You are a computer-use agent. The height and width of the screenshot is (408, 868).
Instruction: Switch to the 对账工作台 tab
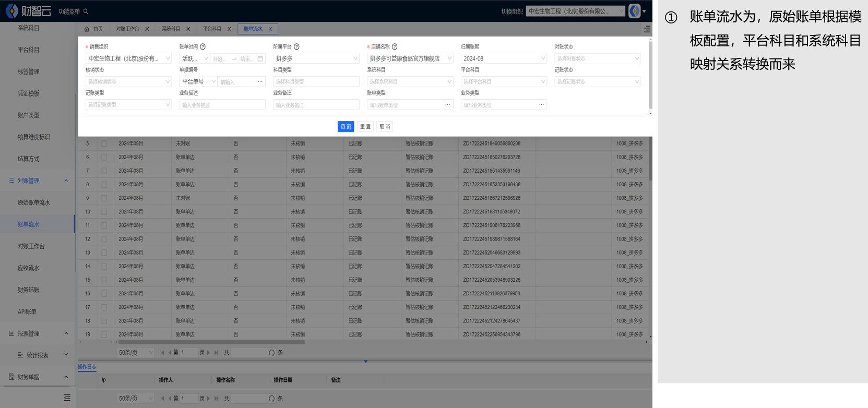pos(127,29)
